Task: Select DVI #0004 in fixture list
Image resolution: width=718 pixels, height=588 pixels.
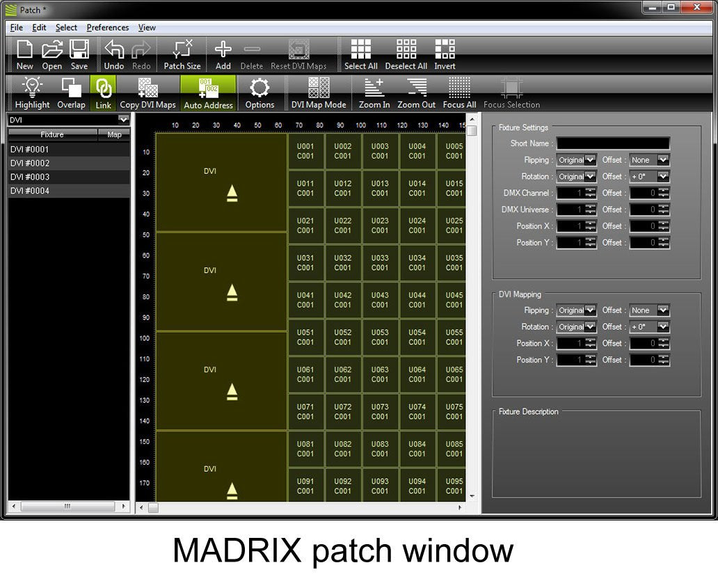Action: tap(69, 191)
